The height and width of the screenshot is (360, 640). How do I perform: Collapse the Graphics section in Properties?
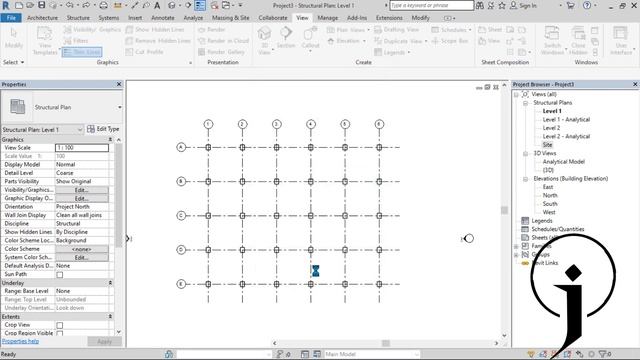click(110, 140)
